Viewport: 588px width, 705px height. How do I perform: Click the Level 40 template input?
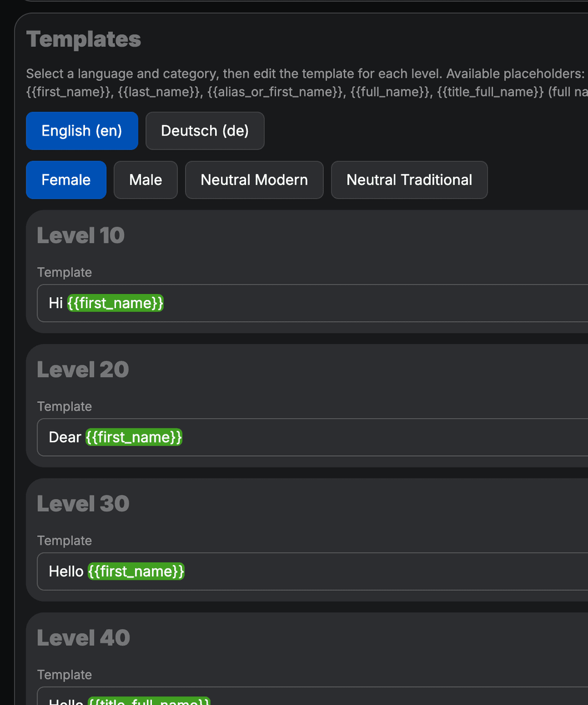coord(313,696)
